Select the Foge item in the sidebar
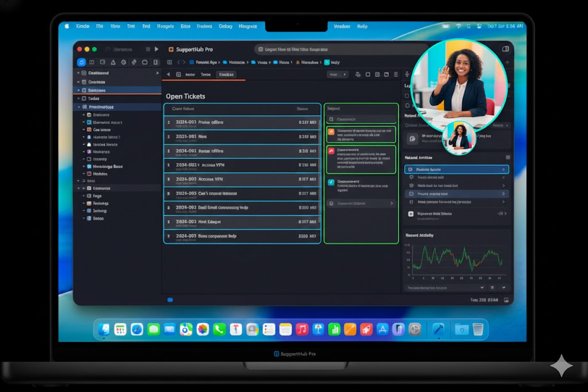The image size is (588, 392). (117, 196)
